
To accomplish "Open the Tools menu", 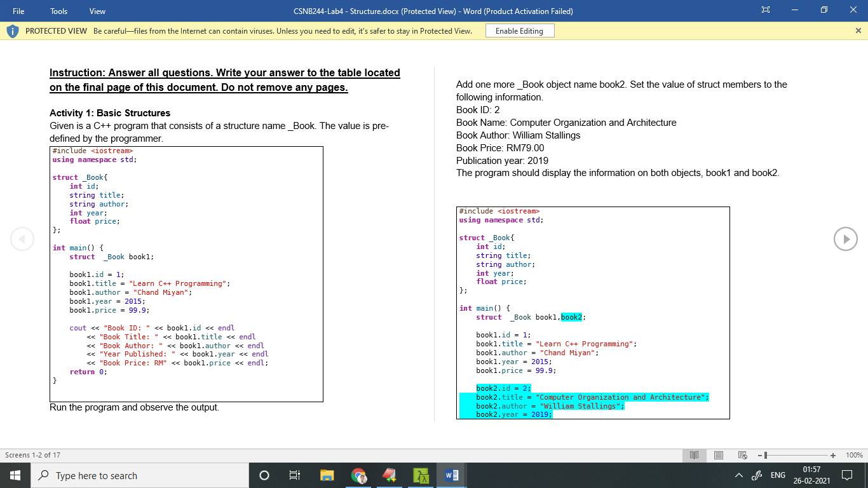I will (x=58, y=11).
